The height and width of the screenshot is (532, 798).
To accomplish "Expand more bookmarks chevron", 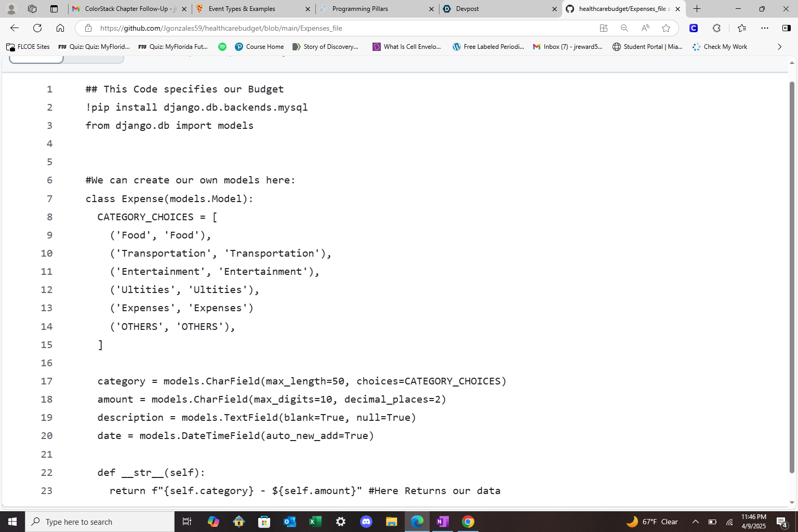I will (x=779, y=47).
